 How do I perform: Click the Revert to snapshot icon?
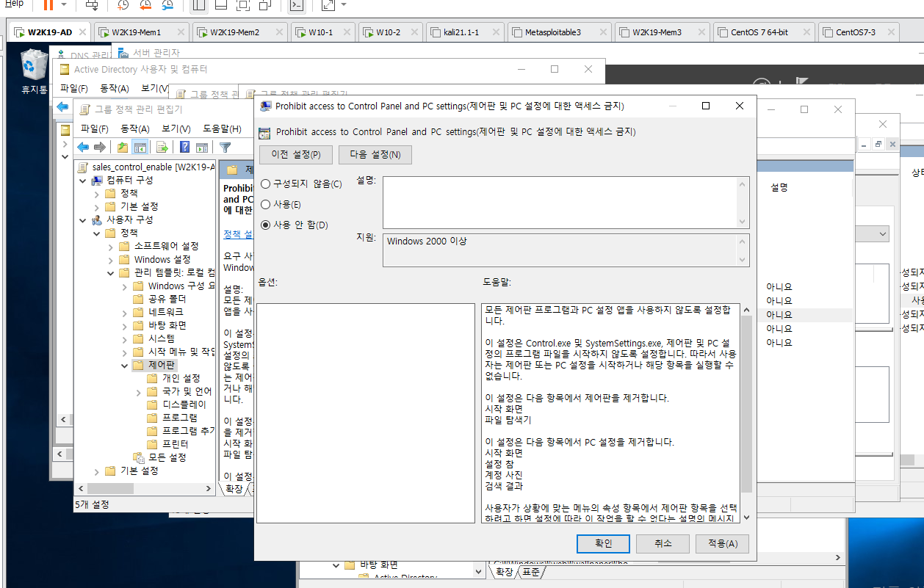coord(145,5)
